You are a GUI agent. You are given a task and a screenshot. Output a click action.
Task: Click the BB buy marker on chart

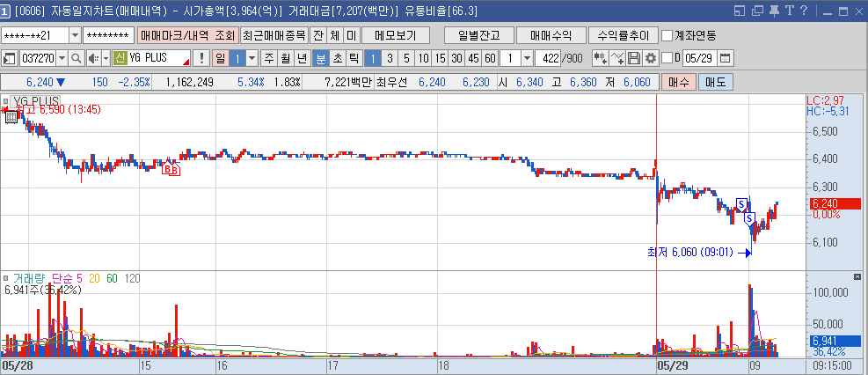(x=170, y=170)
